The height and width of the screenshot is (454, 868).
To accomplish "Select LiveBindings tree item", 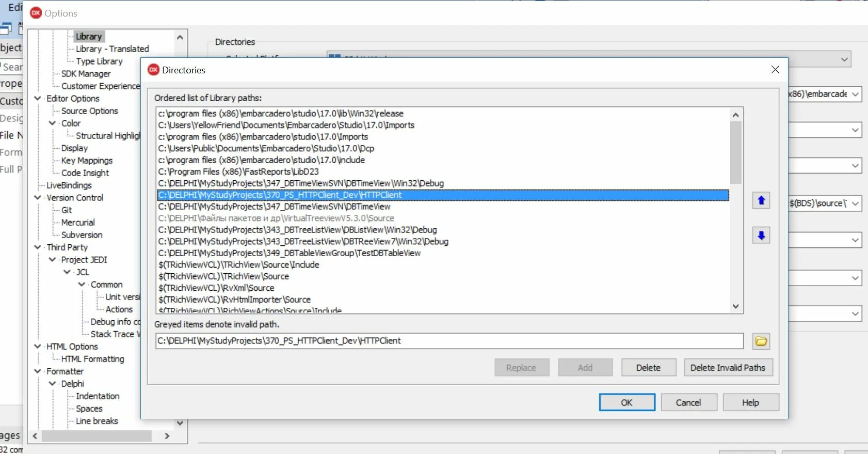I will [69, 185].
